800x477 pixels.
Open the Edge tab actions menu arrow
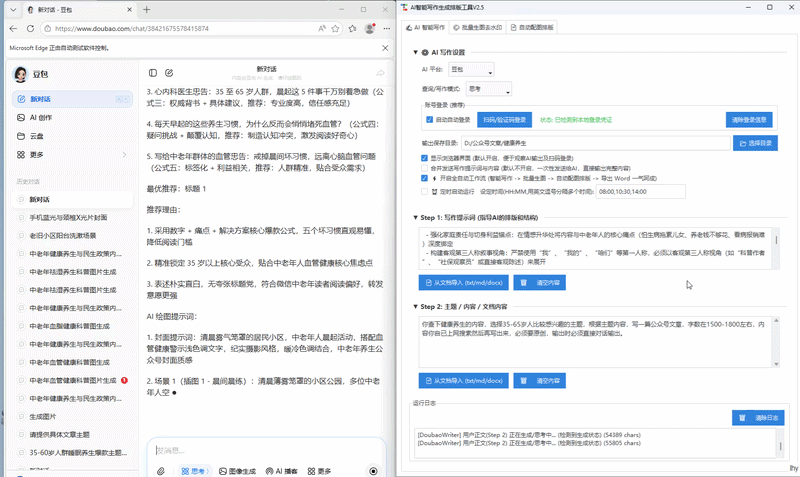(x=13, y=9)
